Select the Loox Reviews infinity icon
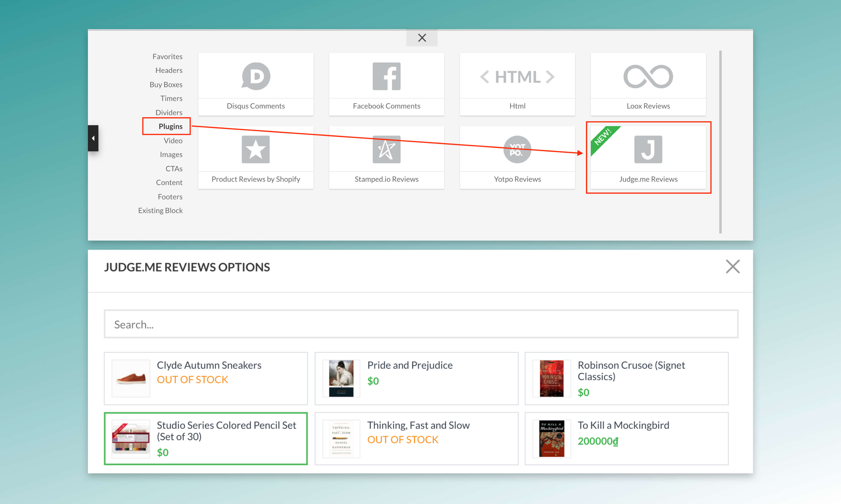 pos(648,76)
